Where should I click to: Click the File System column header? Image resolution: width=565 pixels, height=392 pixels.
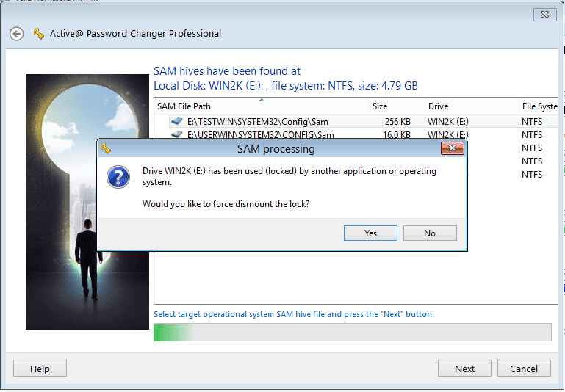pos(539,106)
